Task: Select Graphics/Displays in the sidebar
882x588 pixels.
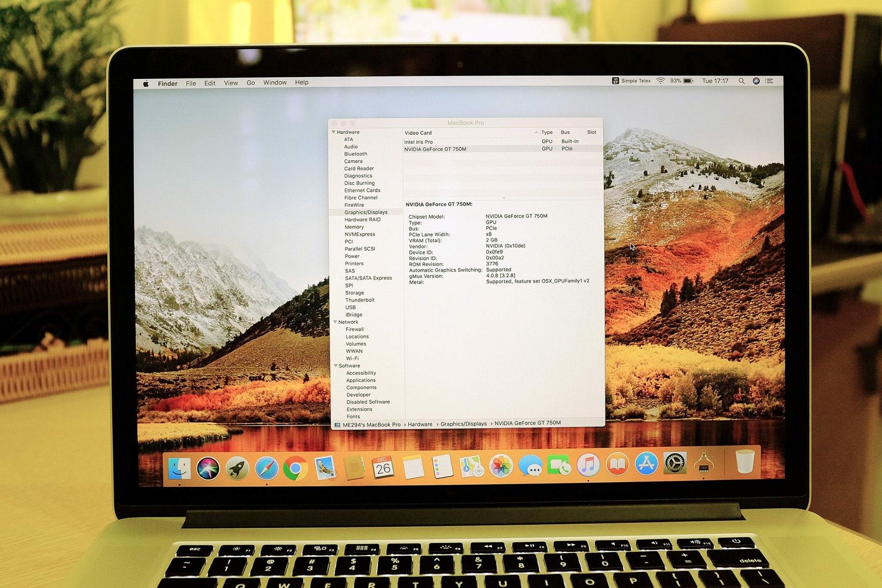Action: click(366, 212)
